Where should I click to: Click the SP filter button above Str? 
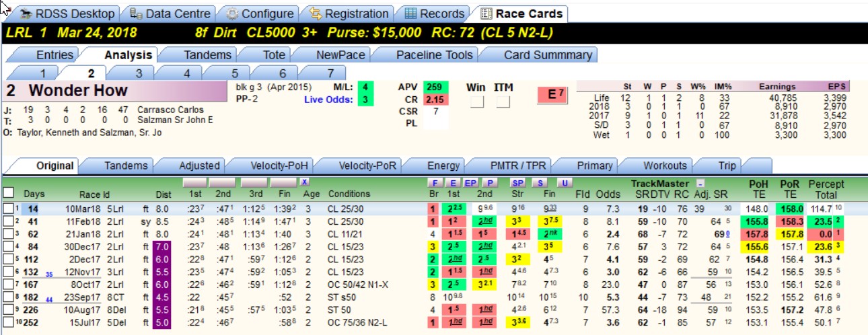pos(517,182)
